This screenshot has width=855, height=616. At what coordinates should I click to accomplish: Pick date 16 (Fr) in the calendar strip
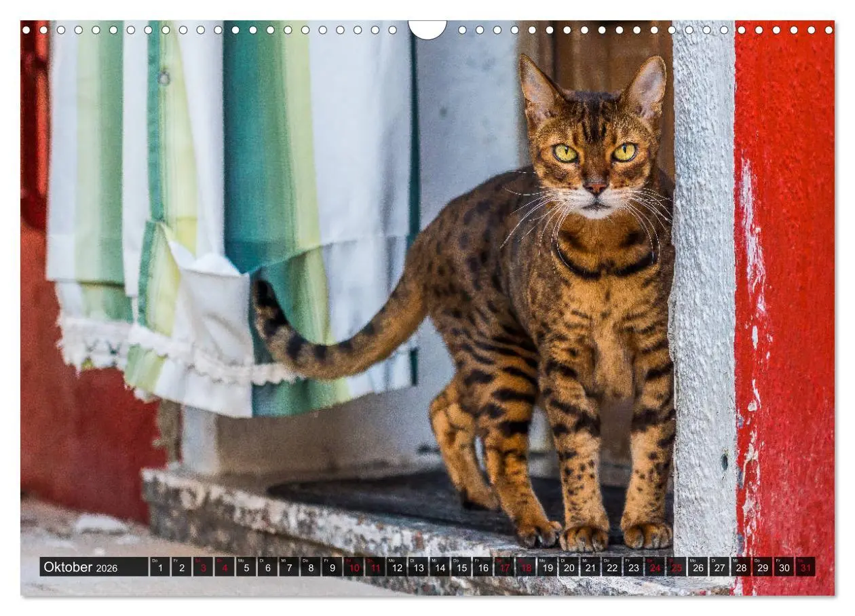pyautogui.click(x=482, y=567)
